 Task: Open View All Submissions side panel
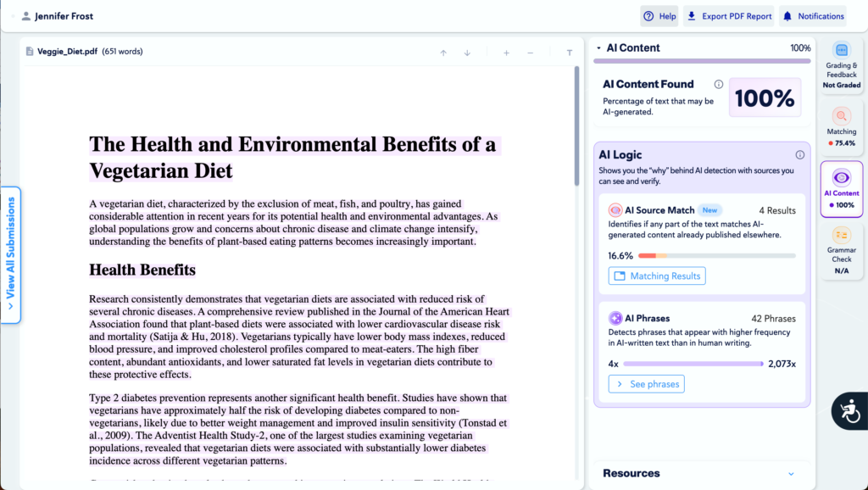click(11, 254)
